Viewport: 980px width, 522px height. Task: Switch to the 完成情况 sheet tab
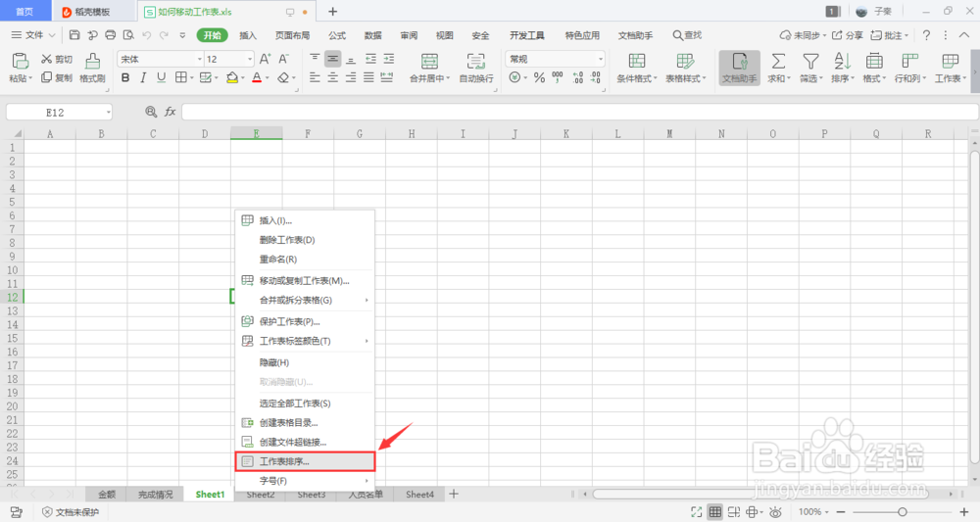click(x=156, y=495)
